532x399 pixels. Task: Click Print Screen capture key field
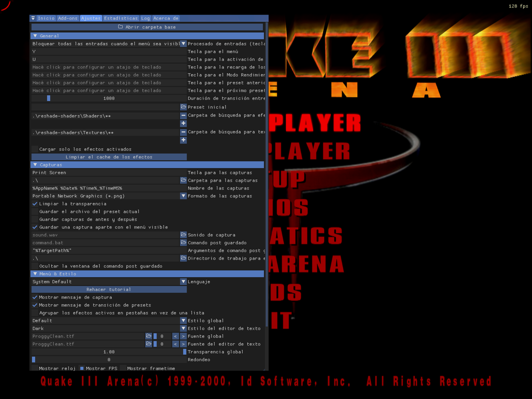[x=109, y=173]
